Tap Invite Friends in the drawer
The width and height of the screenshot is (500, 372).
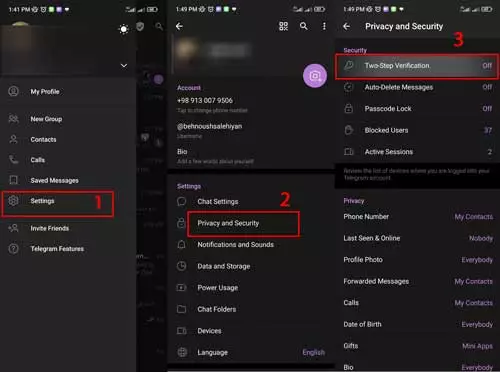pos(68,228)
